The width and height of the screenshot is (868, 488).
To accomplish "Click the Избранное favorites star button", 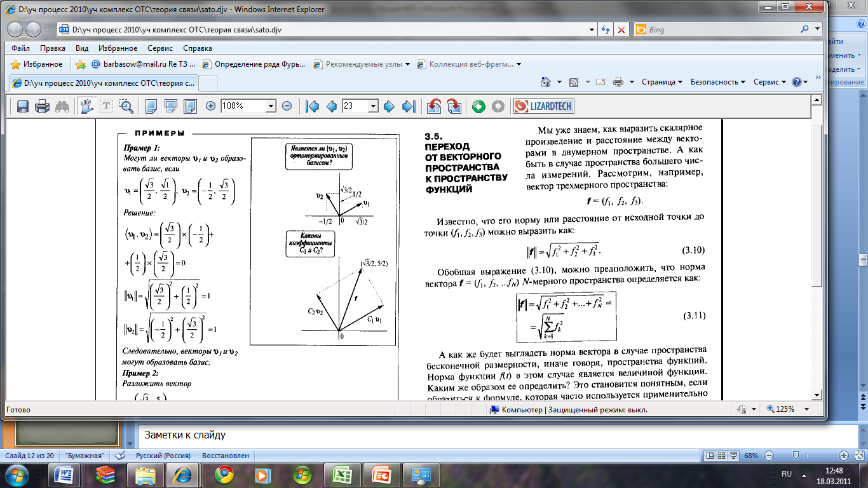I will [x=37, y=64].
